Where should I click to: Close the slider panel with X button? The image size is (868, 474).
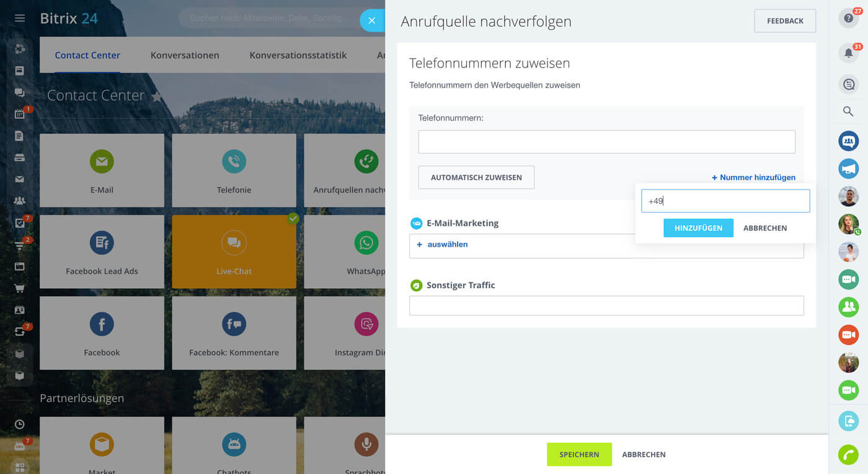tap(371, 20)
